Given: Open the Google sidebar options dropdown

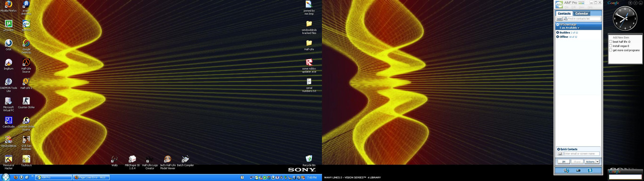Looking at the screenshot, I should coord(635,3).
